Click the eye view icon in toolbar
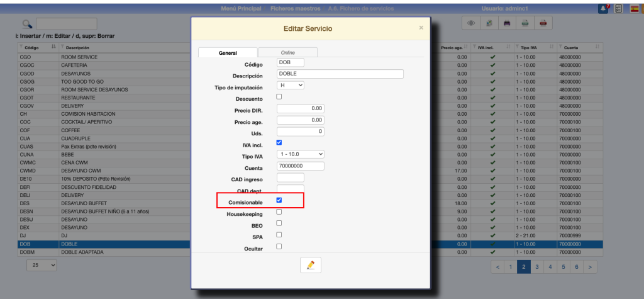Image resolution: width=644 pixels, height=299 pixels. click(x=470, y=23)
